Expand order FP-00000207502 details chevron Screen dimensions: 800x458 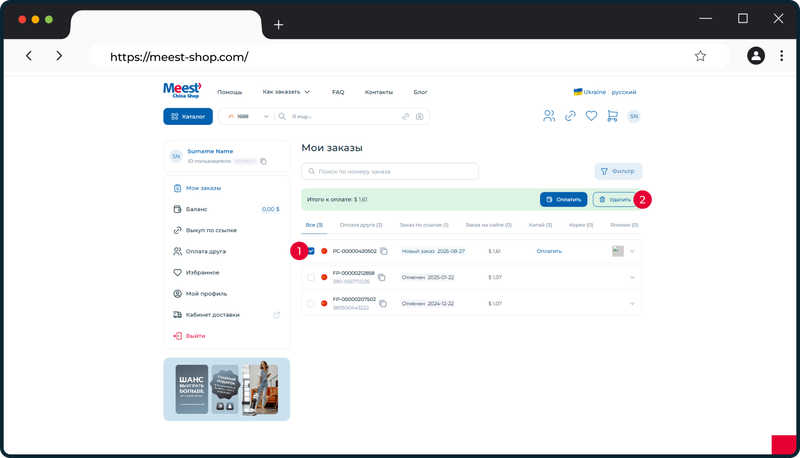coord(632,303)
